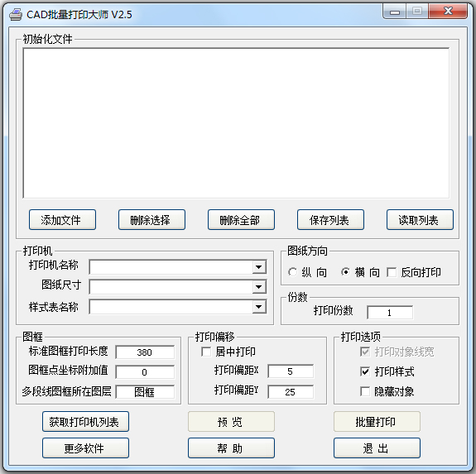Click the 预览 button
Viewport: 476px width, 474px height.
click(231, 422)
